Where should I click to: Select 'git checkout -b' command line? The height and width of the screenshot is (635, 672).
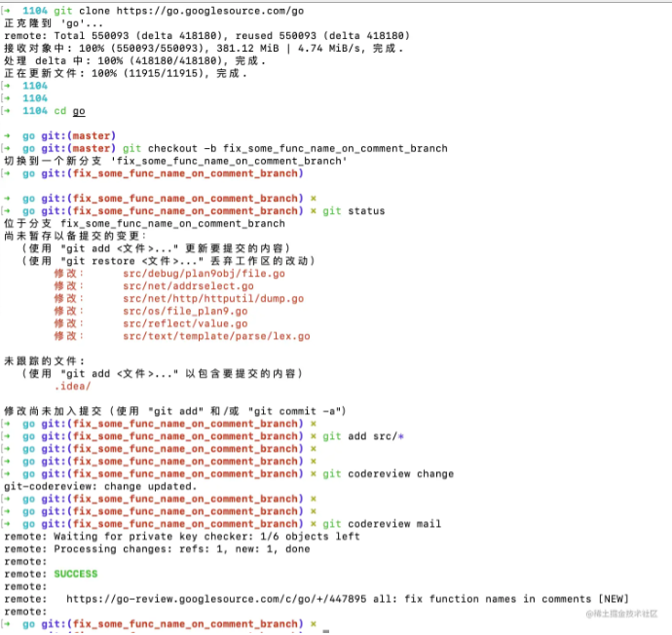285,148
